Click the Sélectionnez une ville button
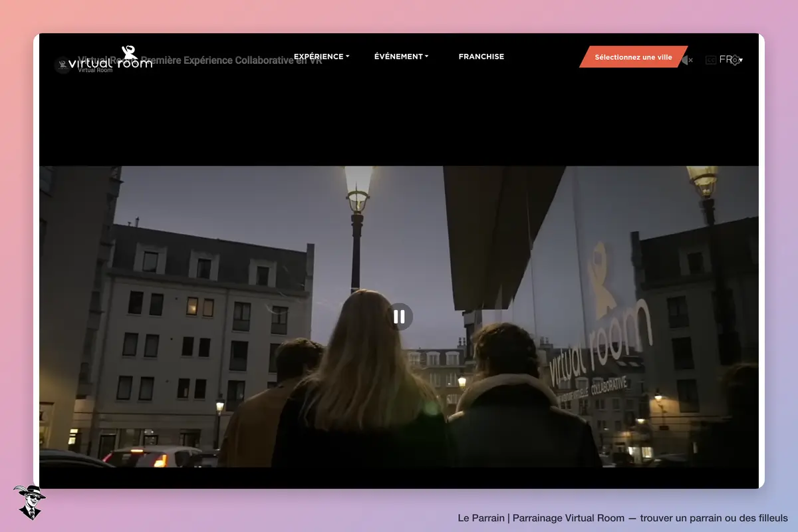The height and width of the screenshot is (532, 798). click(x=633, y=57)
